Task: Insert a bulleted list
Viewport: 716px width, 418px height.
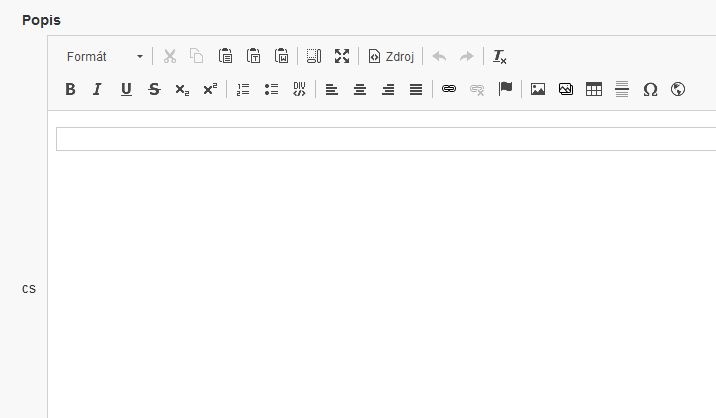Action: pos(271,89)
